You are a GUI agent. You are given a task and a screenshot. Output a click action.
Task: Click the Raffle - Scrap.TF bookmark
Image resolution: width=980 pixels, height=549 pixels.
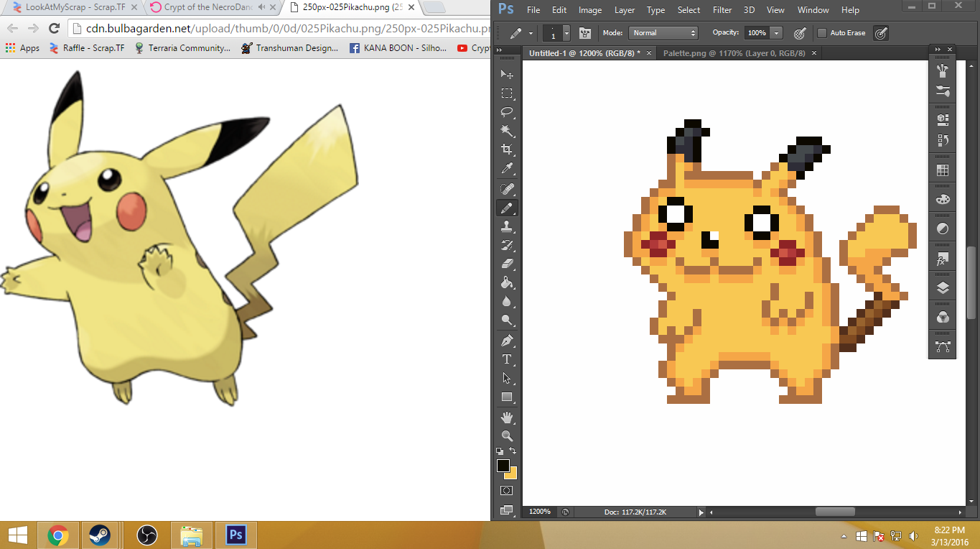pyautogui.click(x=86, y=48)
